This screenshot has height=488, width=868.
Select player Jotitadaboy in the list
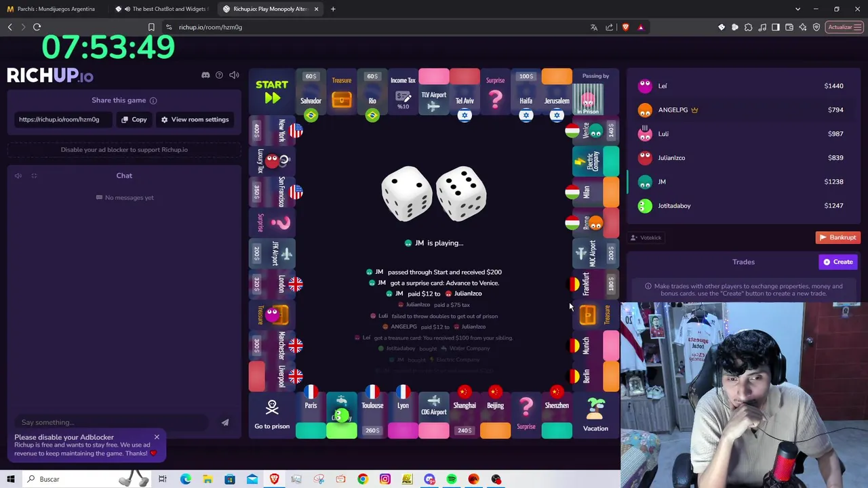[743, 205]
